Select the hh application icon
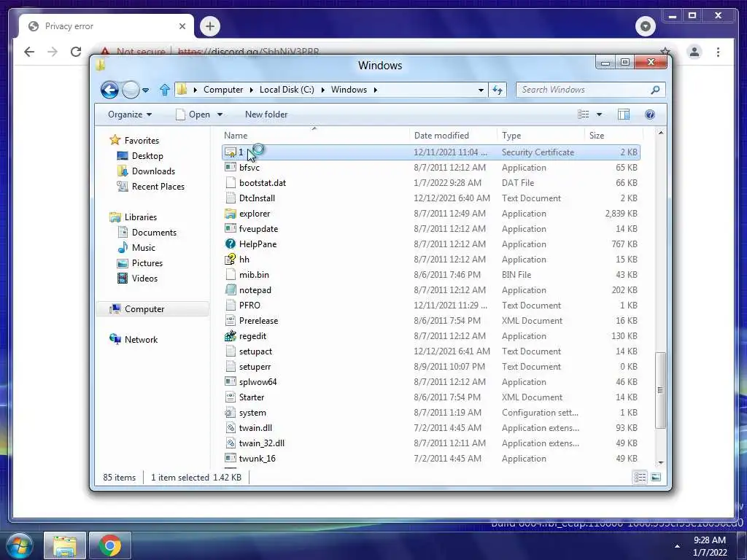The width and height of the screenshot is (747, 560). [230, 259]
